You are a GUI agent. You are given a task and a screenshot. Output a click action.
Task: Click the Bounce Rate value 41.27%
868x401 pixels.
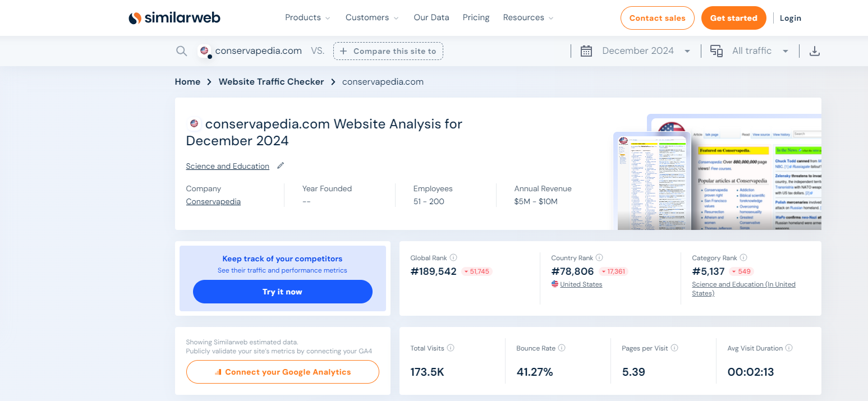click(535, 372)
